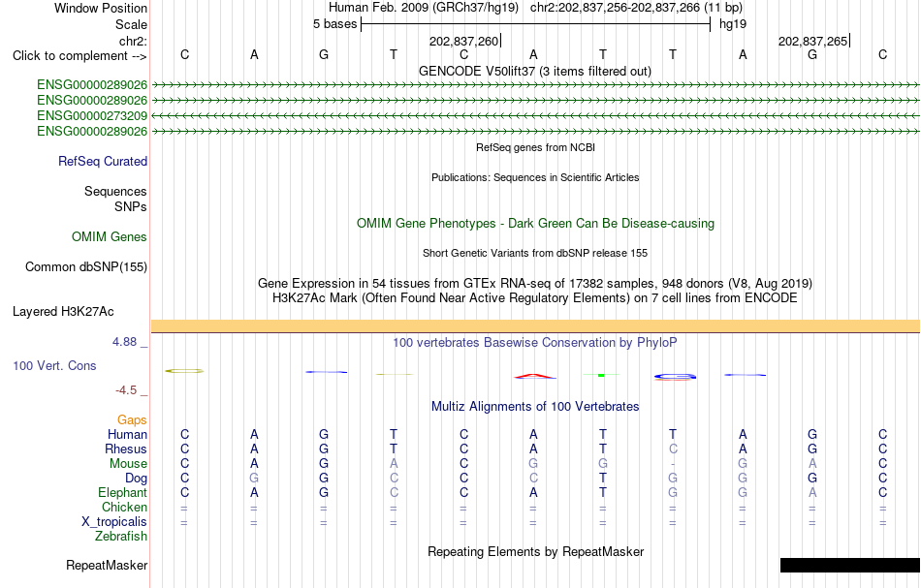The height and width of the screenshot is (588, 921).
Task: Click the black RepeatMasker repeat block
Action: [x=850, y=565]
